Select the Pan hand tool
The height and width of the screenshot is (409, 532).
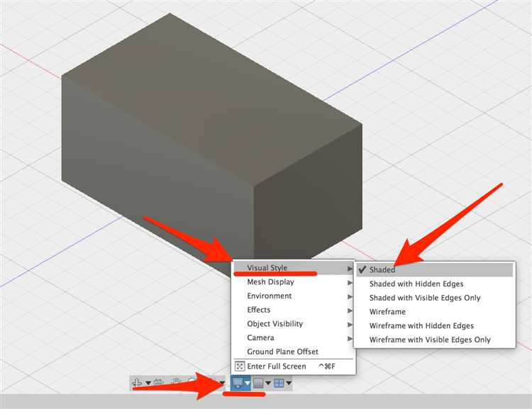175,383
